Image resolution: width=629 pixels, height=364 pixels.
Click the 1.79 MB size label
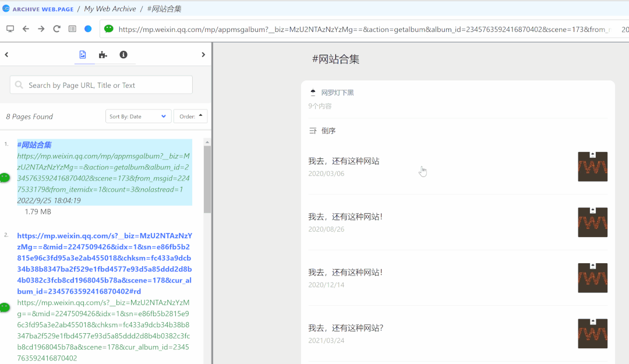[38, 211]
